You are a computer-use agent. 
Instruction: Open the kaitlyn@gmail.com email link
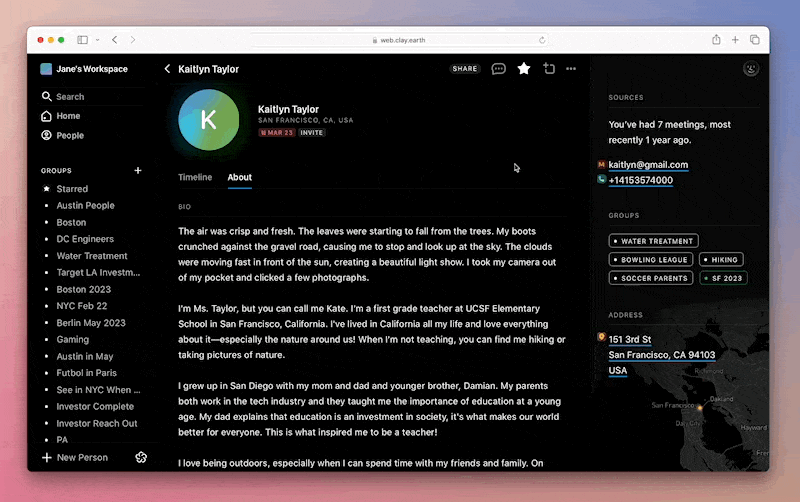pos(648,164)
